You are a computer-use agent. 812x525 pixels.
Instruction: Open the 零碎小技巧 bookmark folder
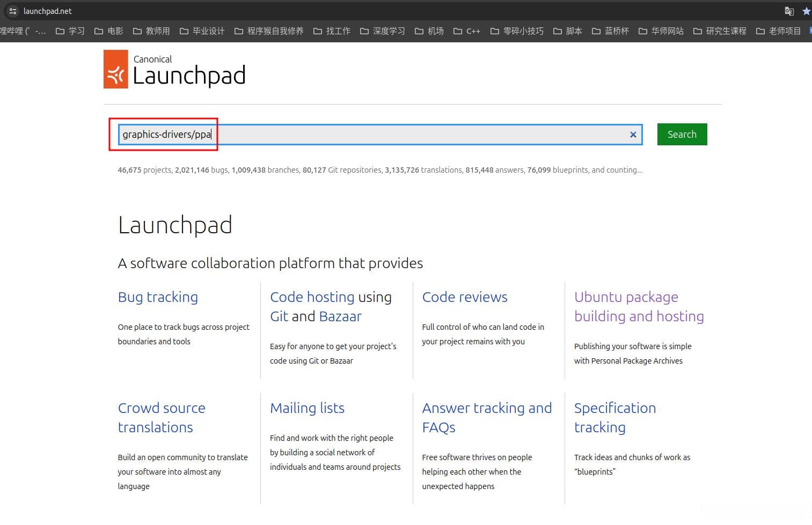click(517, 31)
